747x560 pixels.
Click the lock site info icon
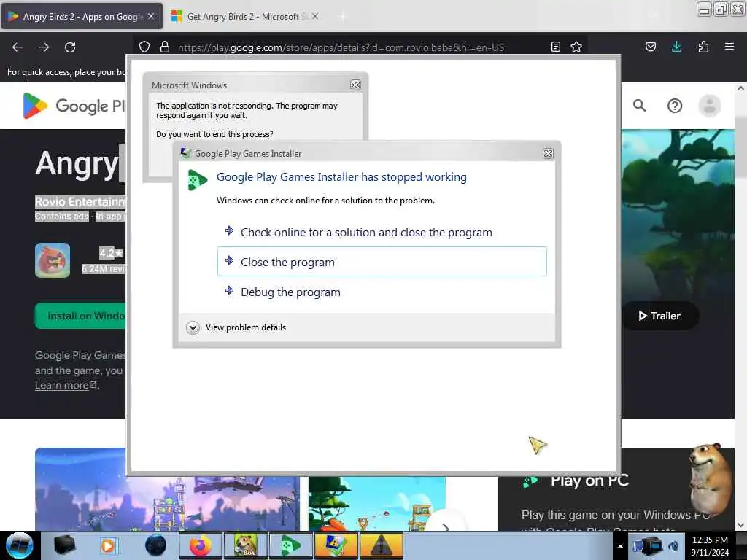pos(165,47)
